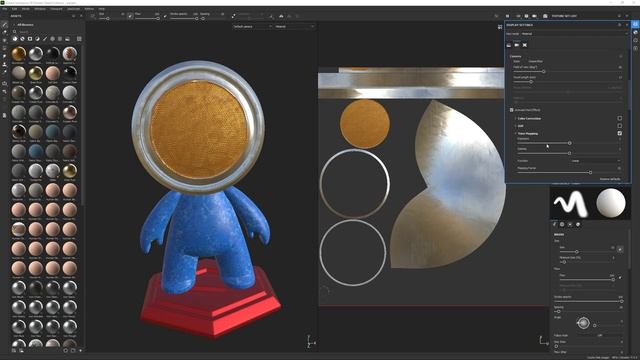Undock the Display Settings panel
Screen dimensions: 640x360
point(620,25)
